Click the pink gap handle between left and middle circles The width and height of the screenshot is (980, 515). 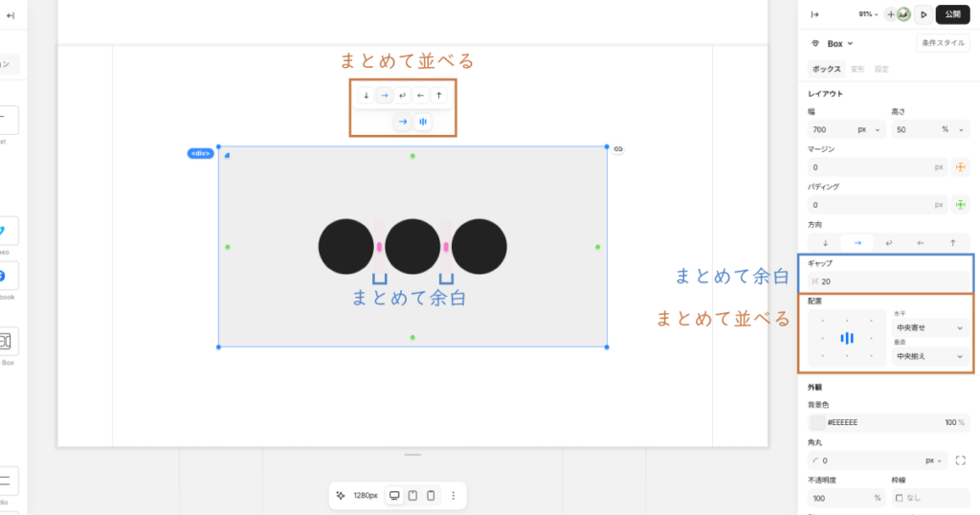[x=379, y=247]
